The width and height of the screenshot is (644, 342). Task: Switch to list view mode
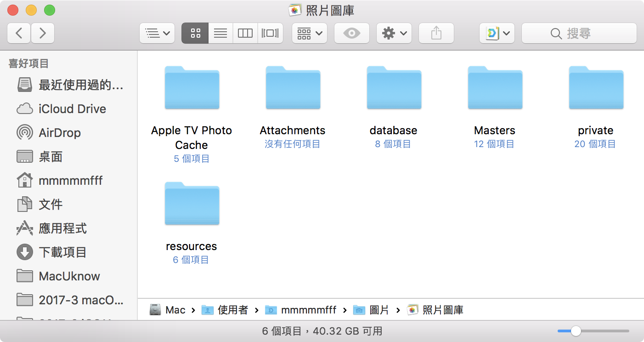[x=220, y=33]
